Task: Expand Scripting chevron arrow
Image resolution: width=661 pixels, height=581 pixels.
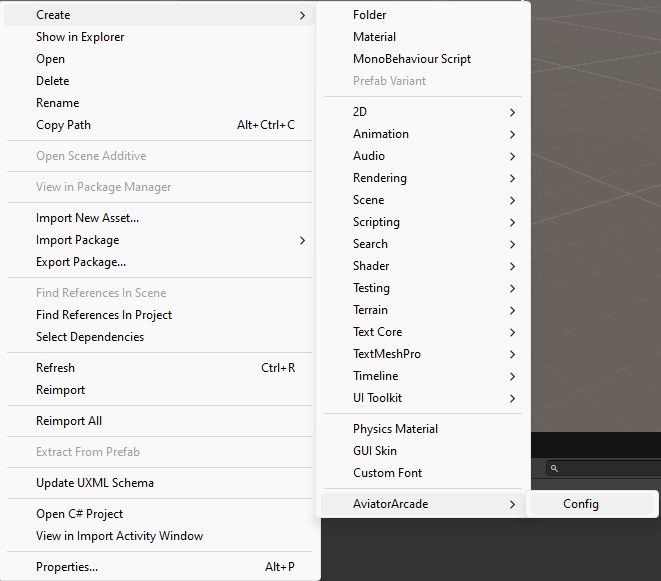Action: pyautogui.click(x=512, y=222)
